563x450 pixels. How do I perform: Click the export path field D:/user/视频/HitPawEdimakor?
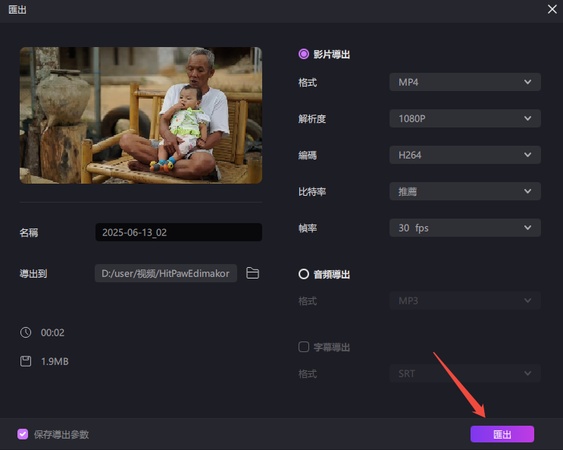pos(166,273)
